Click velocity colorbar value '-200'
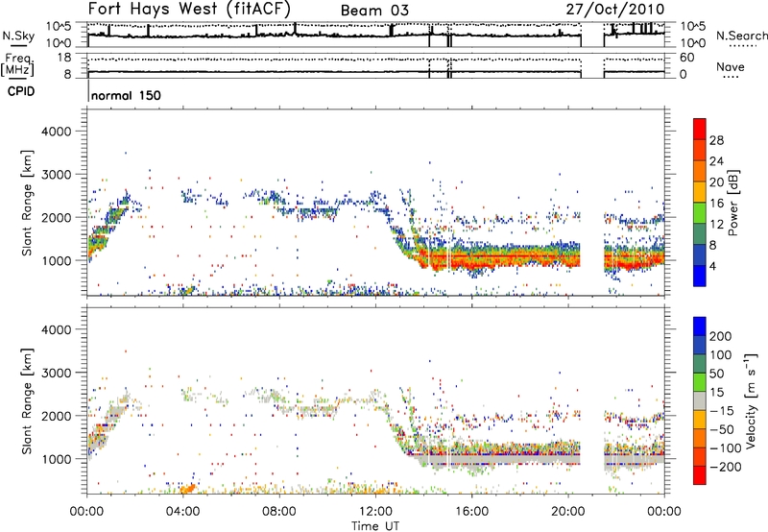This screenshot has height=532, width=768. (x=726, y=467)
